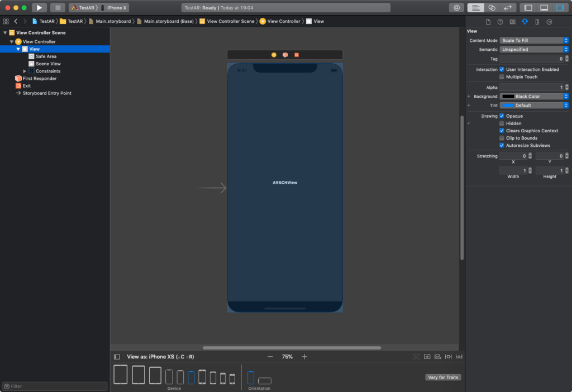
Task: Expand the Constraints group
Action: click(25, 71)
